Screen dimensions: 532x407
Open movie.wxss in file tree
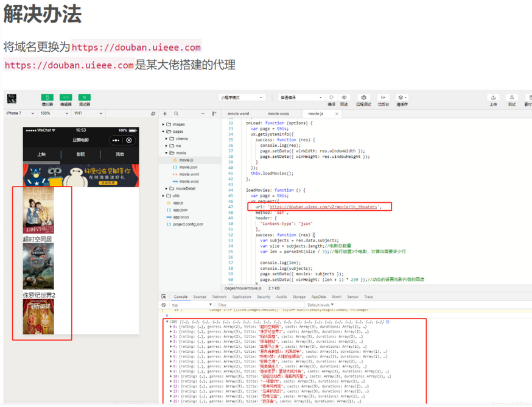[x=189, y=182]
